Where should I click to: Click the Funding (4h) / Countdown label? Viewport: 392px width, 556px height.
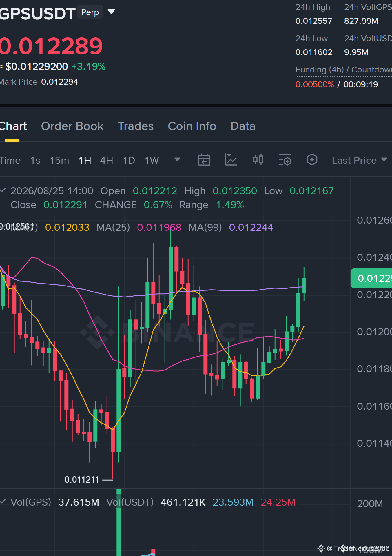tap(344, 70)
